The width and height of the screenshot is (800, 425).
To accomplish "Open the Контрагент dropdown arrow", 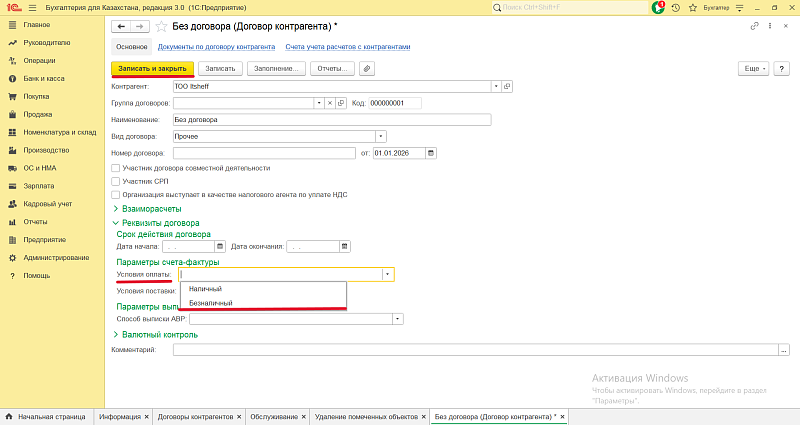I will click(x=496, y=86).
